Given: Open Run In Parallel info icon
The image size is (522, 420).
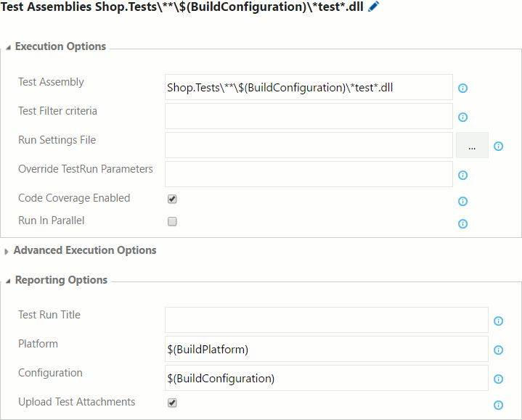Looking at the screenshot, I should coord(462,224).
